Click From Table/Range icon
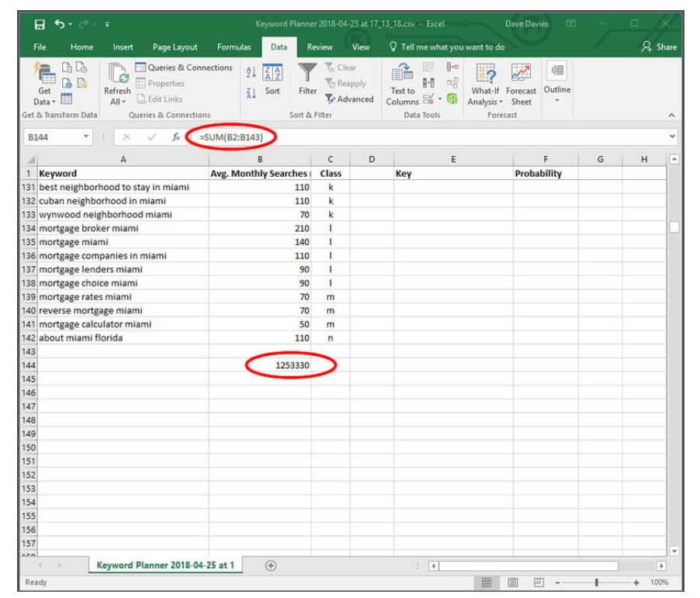This screenshot has width=700, height=598. tap(67, 99)
